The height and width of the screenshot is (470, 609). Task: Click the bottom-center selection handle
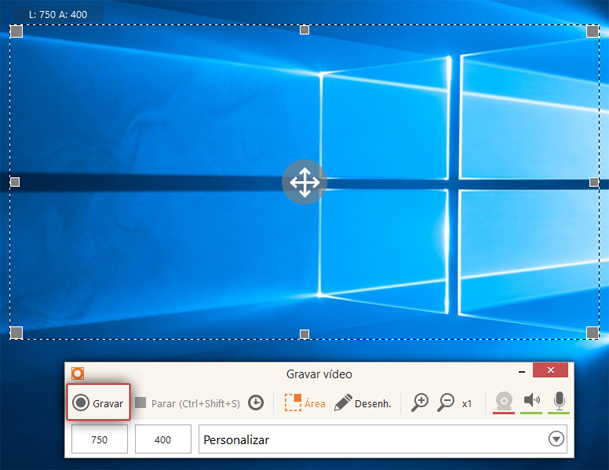(x=304, y=334)
